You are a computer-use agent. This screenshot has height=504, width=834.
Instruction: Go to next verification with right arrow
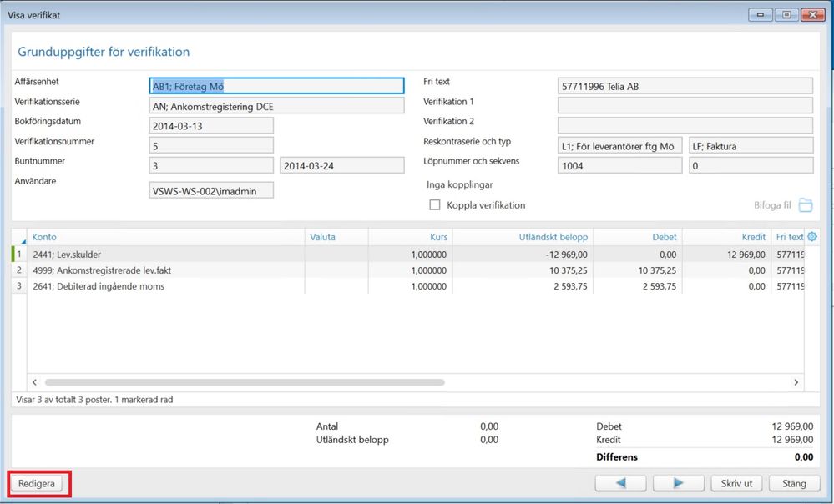click(x=678, y=483)
